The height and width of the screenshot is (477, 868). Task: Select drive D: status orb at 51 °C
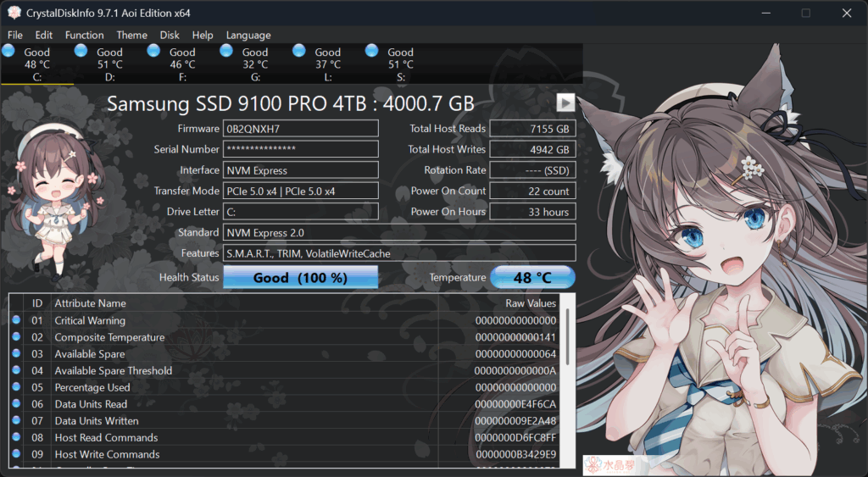click(81, 51)
